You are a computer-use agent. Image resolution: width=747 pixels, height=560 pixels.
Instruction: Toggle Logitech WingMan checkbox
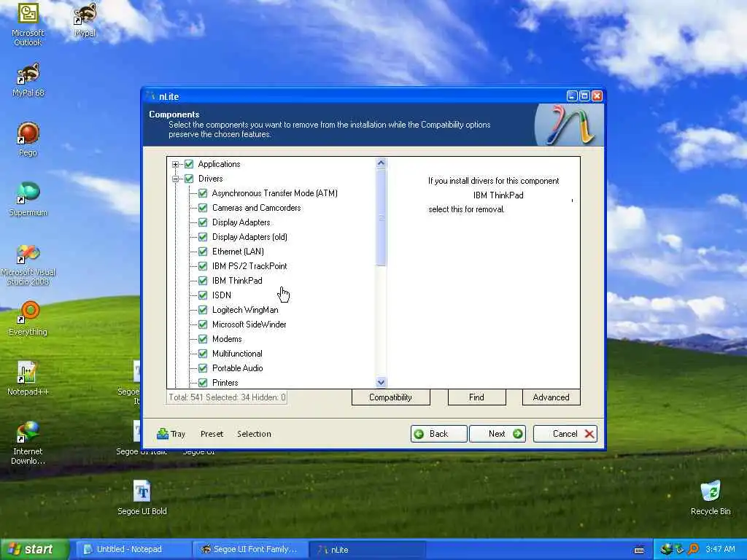coord(203,310)
